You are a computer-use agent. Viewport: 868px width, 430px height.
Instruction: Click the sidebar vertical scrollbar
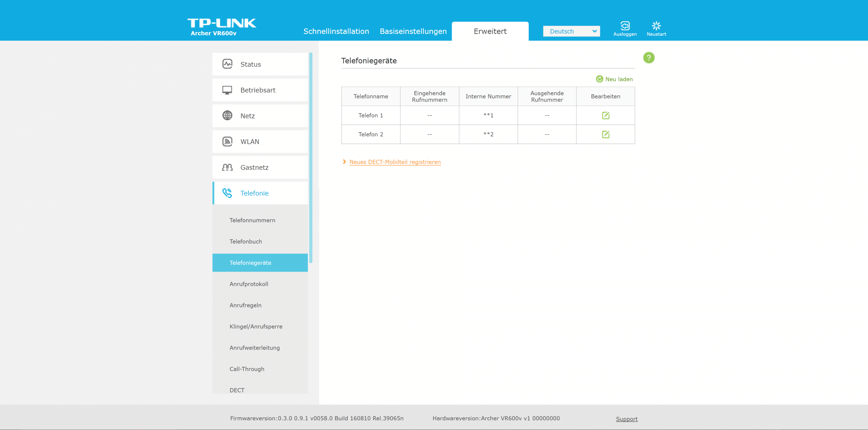point(310,158)
